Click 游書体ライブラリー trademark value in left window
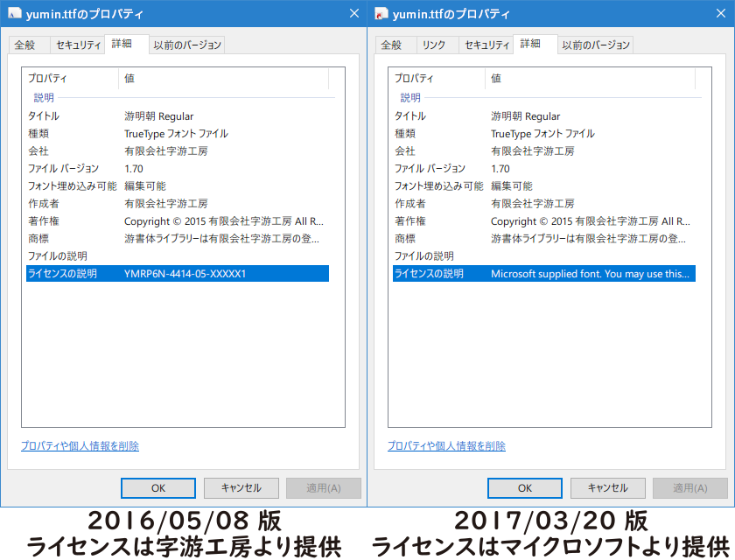This screenshot has width=735, height=560. [x=221, y=239]
